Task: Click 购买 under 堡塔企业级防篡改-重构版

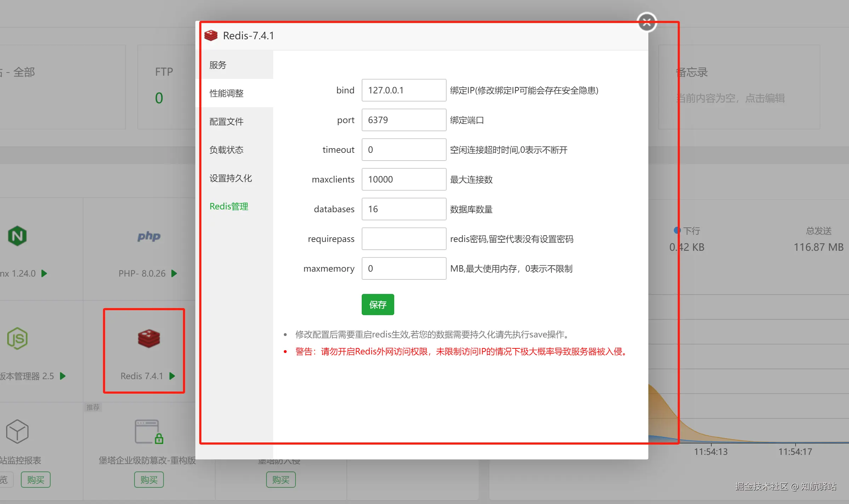Action: pos(149,480)
